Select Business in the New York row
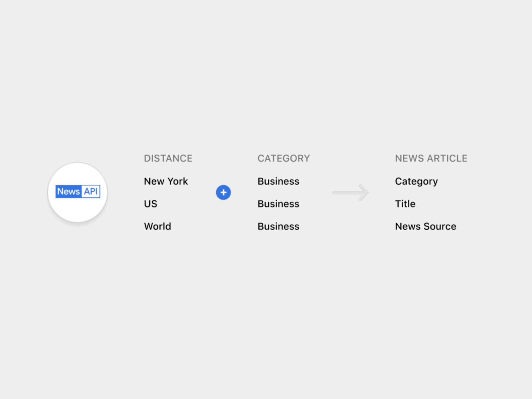The width and height of the screenshot is (532, 399). tap(278, 181)
